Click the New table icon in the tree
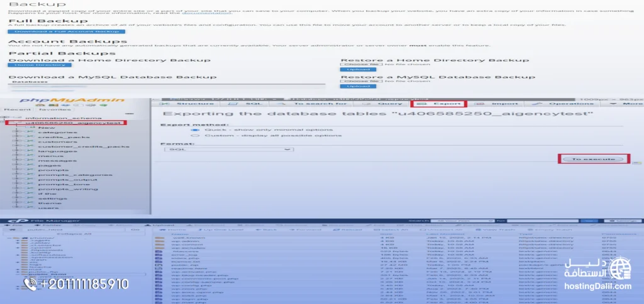The image size is (644, 304). [x=31, y=128]
